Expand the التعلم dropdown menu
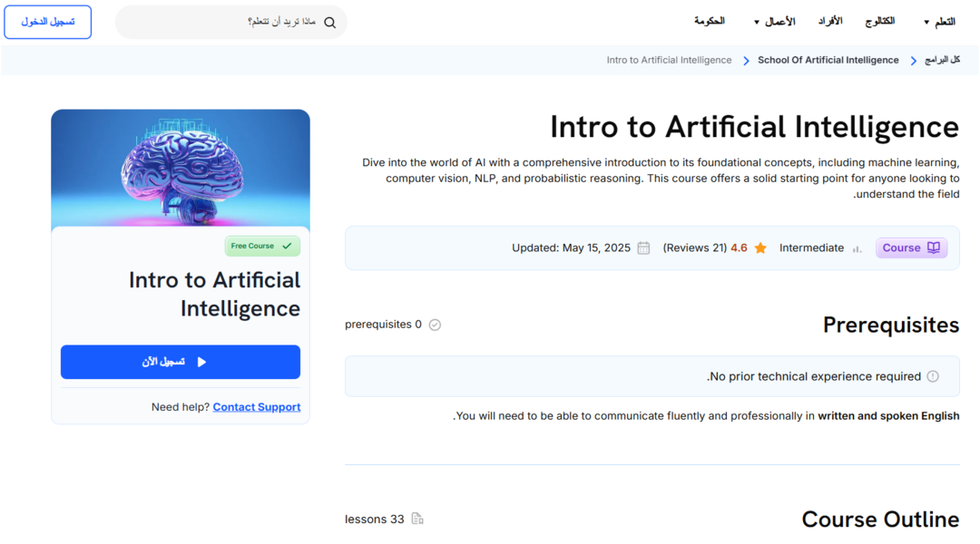The width and height of the screenshot is (980, 544). pyautogui.click(x=939, y=22)
